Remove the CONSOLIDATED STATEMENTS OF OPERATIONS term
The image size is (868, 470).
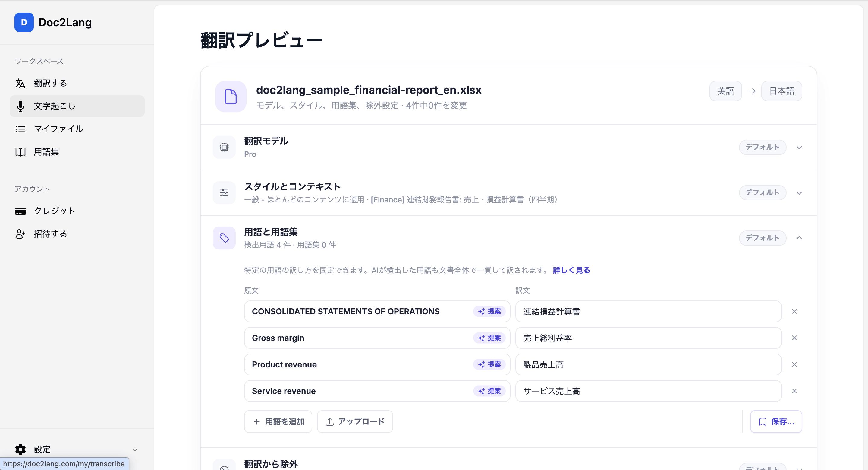[x=794, y=311]
